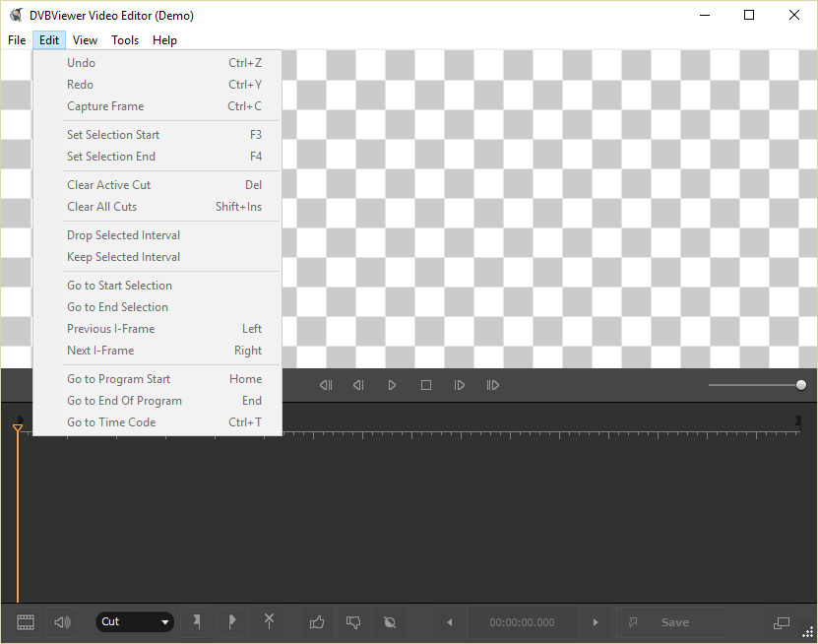Click the left arrow beside time code

450,622
